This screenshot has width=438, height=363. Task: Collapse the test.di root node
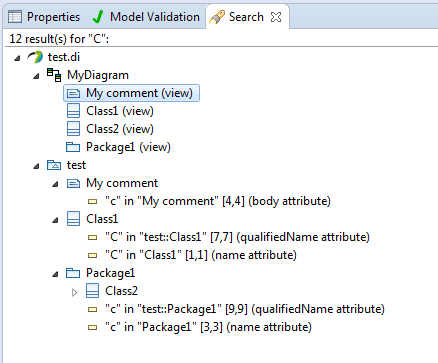[17, 58]
